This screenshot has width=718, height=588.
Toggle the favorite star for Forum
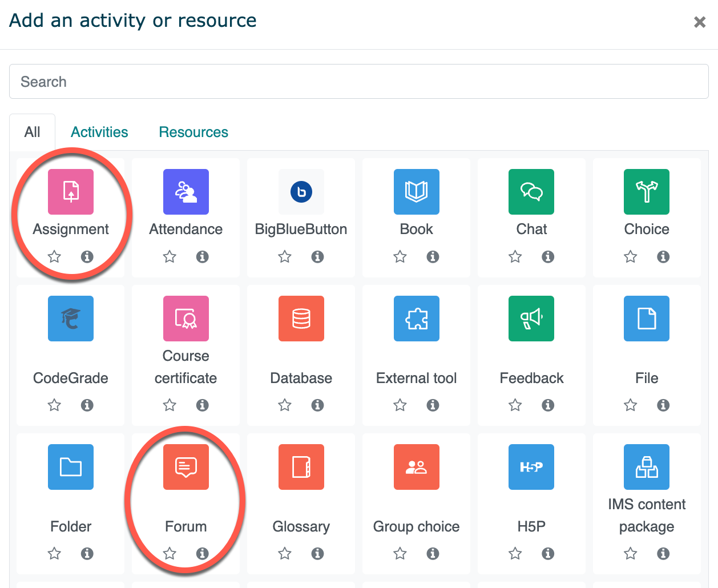tap(170, 554)
